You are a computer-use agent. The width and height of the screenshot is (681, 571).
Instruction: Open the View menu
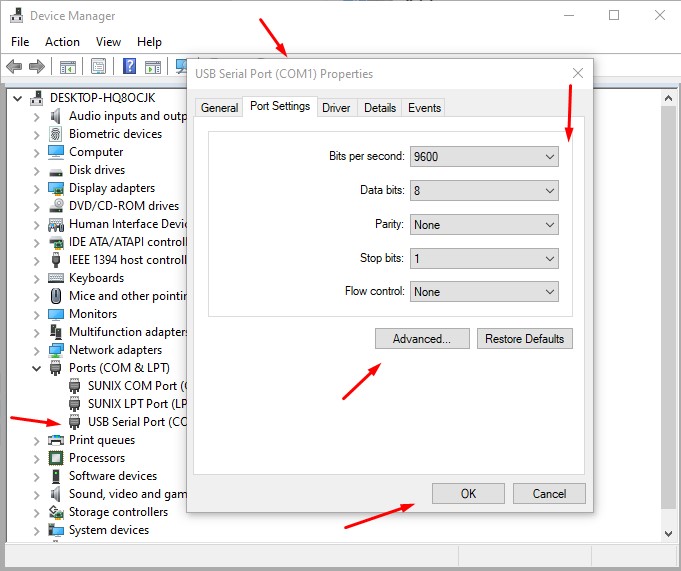click(x=108, y=42)
